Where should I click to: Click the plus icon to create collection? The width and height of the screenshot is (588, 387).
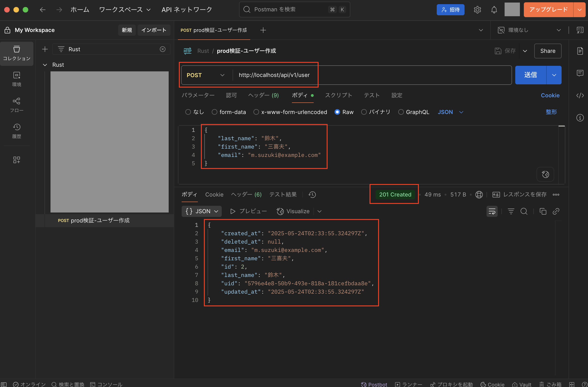(x=45, y=49)
